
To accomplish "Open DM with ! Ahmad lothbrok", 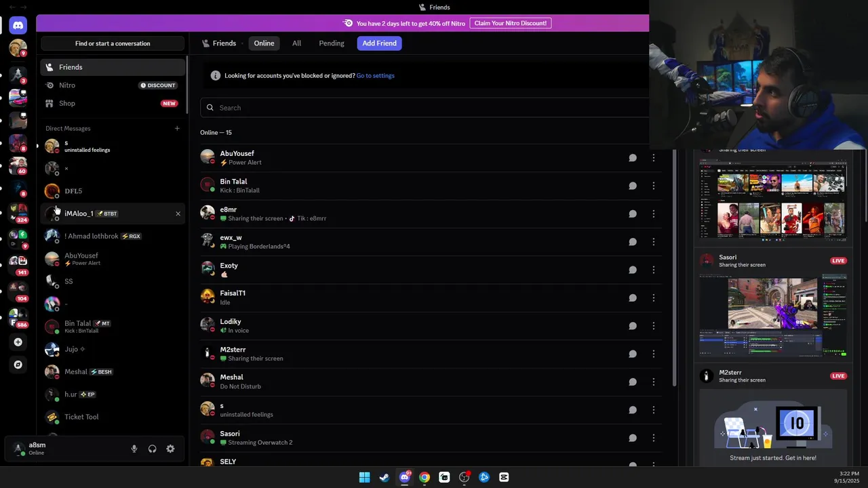I will tap(113, 236).
